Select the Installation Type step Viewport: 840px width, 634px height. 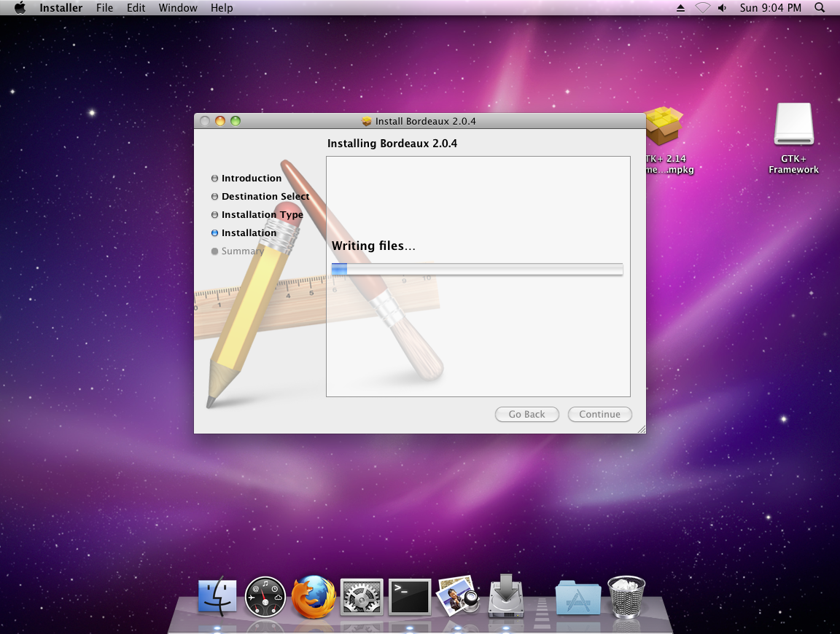[262, 214]
